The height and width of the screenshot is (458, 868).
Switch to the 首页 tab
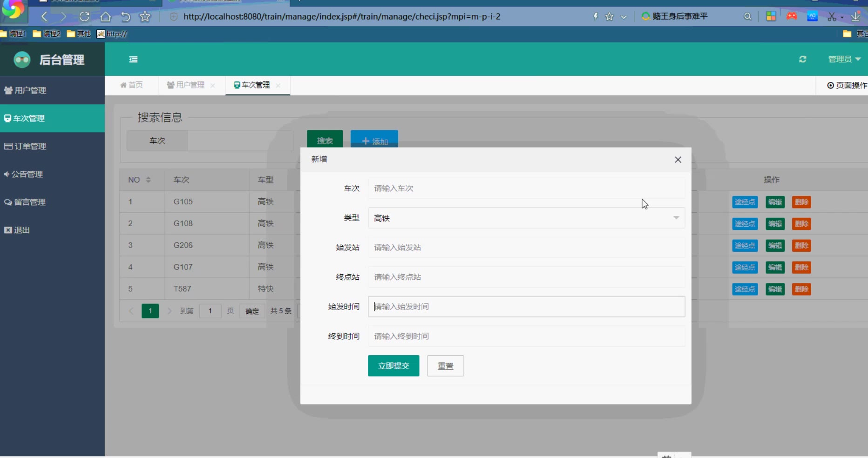131,85
